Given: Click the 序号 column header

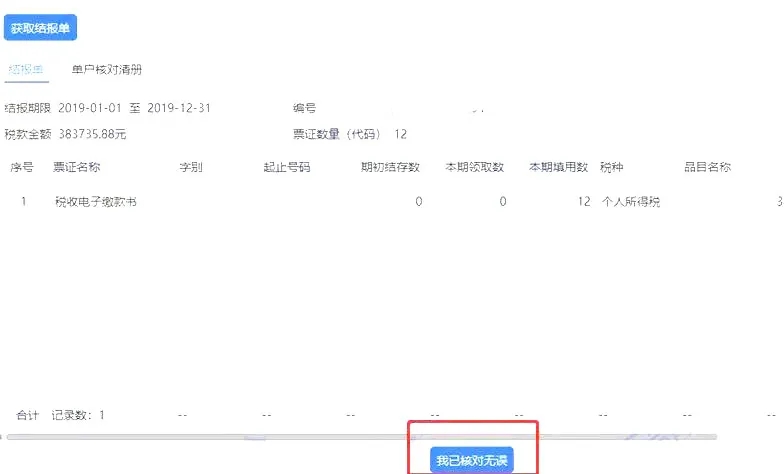Looking at the screenshot, I should tap(22, 167).
